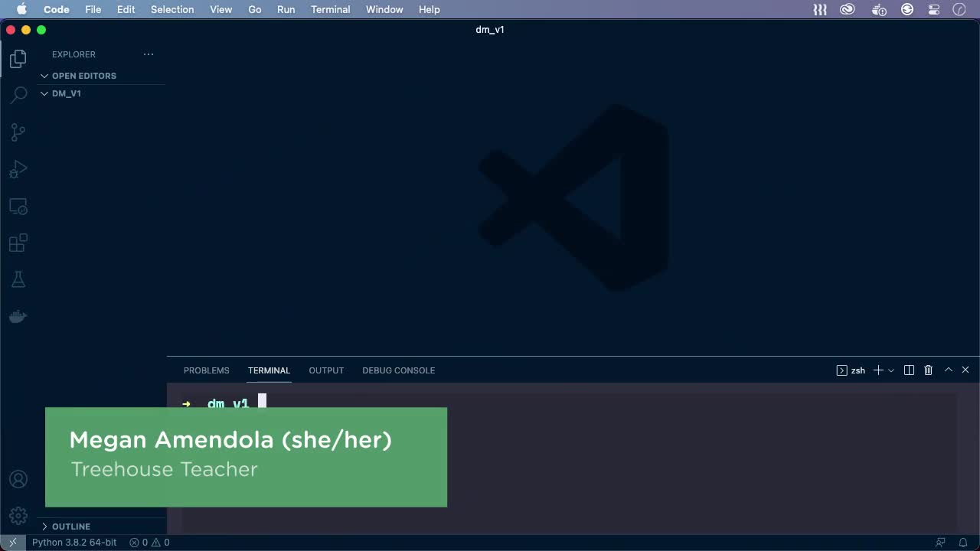Screen dimensions: 980x551
Task: Open the Run and Debug view
Action: point(18,169)
